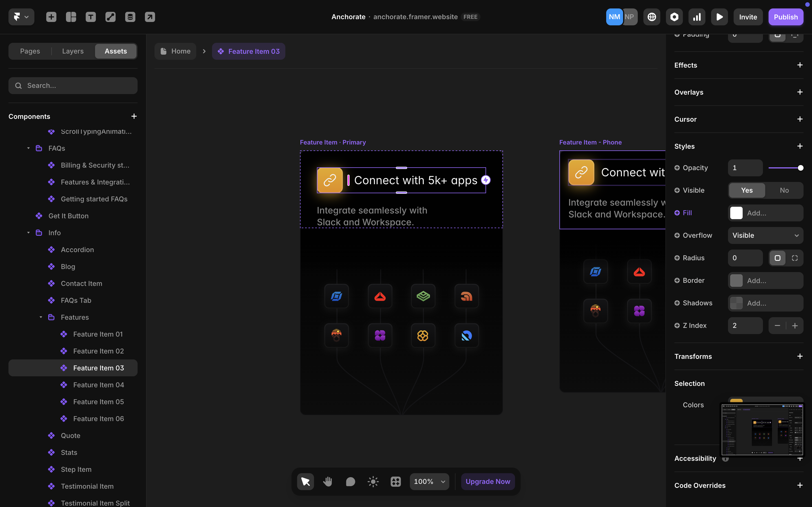Toggle per-corner radius option

pyautogui.click(x=795, y=258)
